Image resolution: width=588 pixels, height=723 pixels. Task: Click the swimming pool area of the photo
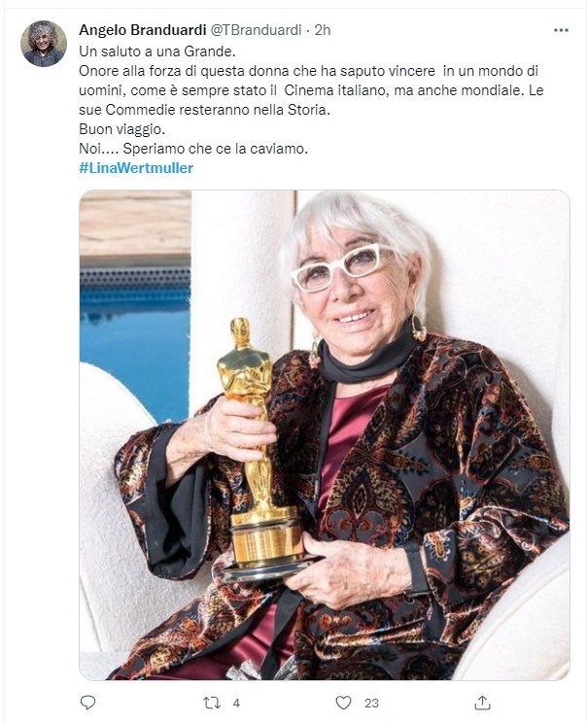tap(135, 341)
